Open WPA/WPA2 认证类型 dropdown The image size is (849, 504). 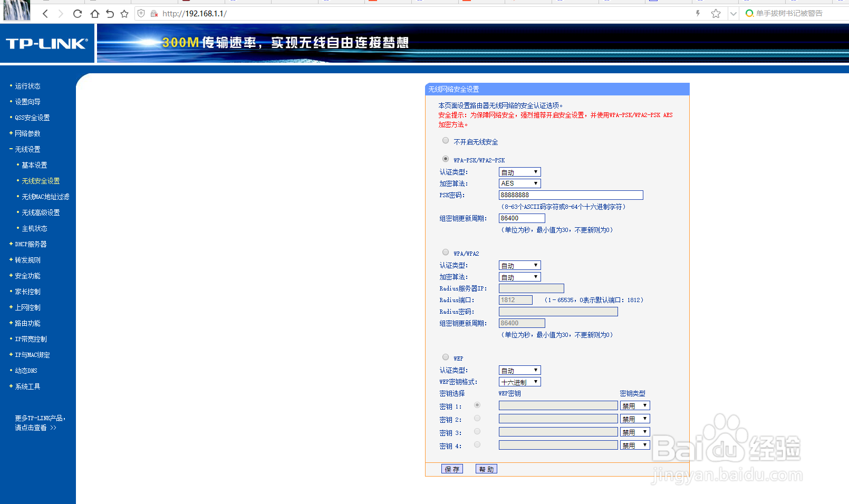click(520, 265)
